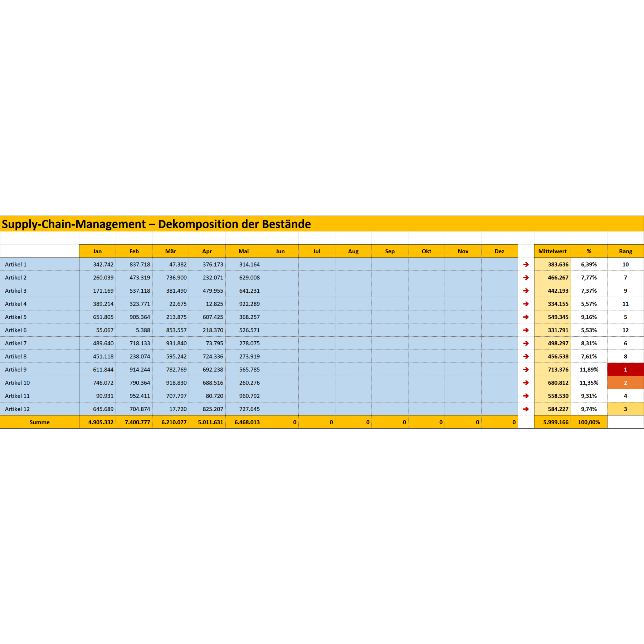Viewport: 644px width, 644px height.
Task: Click the Summe row label
Action: point(39,422)
